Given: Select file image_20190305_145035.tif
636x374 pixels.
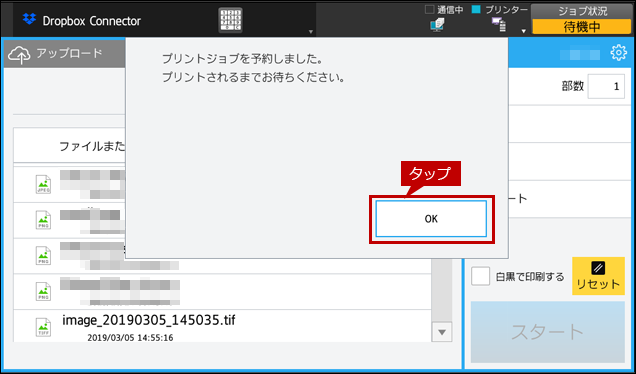Looking at the screenshot, I should [x=222, y=326].
